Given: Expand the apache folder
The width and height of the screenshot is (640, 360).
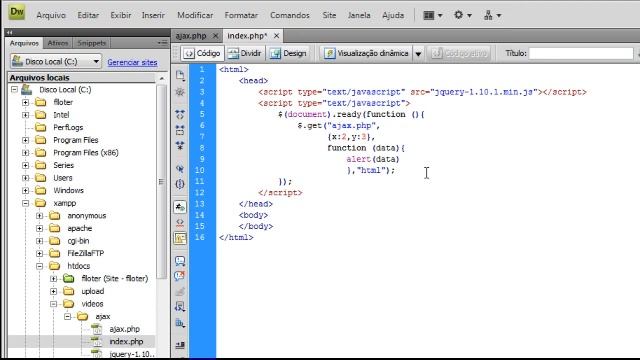Looking at the screenshot, I should pyautogui.click(x=40, y=229).
